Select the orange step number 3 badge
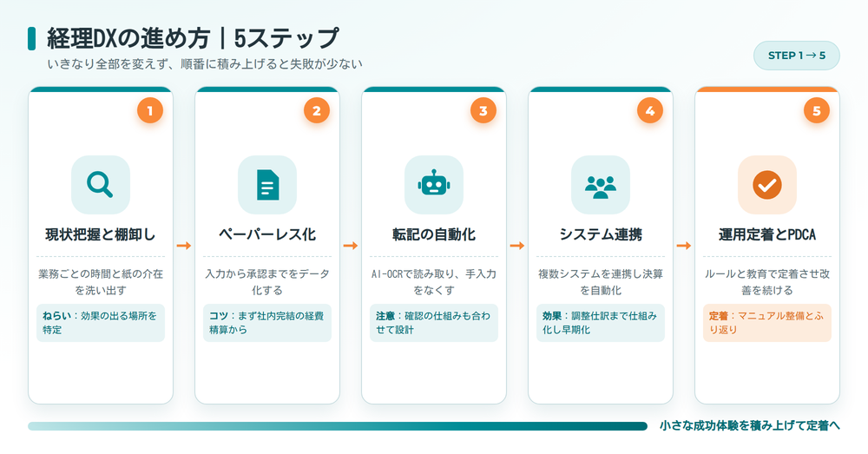868x454 pixels. point(483,111)
